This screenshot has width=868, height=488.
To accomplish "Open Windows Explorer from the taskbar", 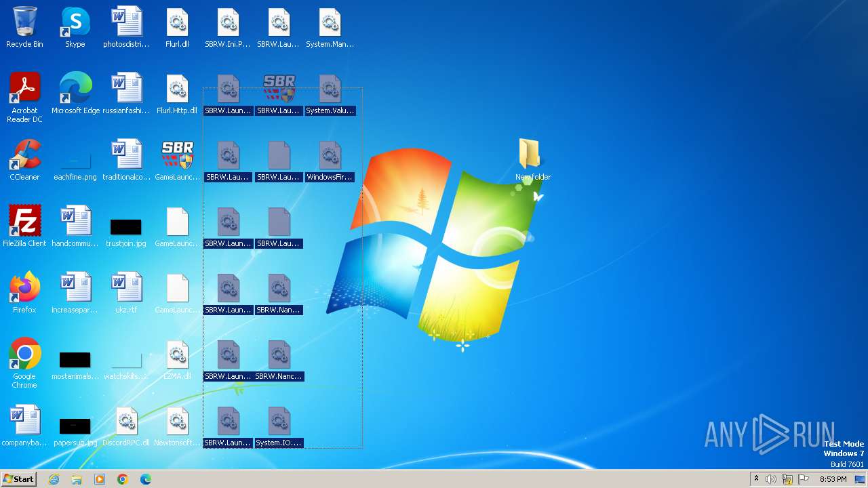I will pos(77,479).
